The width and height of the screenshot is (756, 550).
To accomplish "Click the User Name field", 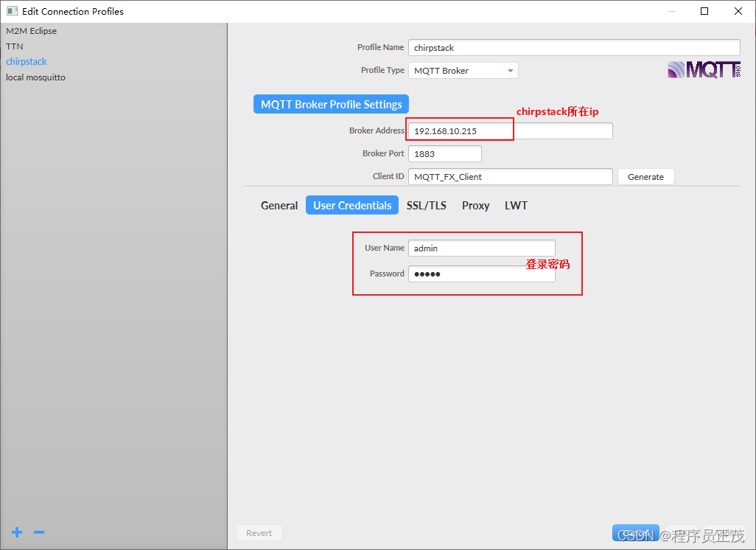I will (x=482, y=248).
